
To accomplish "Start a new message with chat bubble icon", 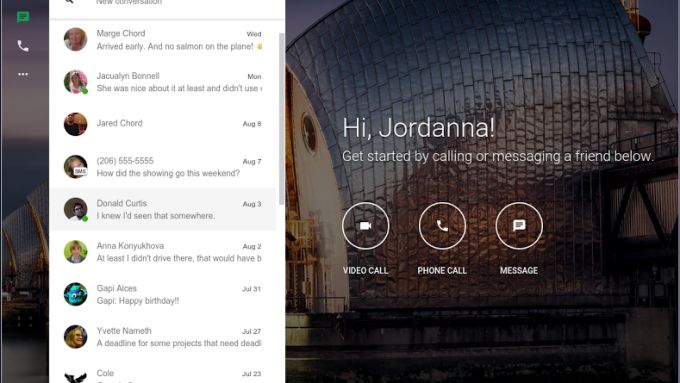I will click(x=519, y=226).
